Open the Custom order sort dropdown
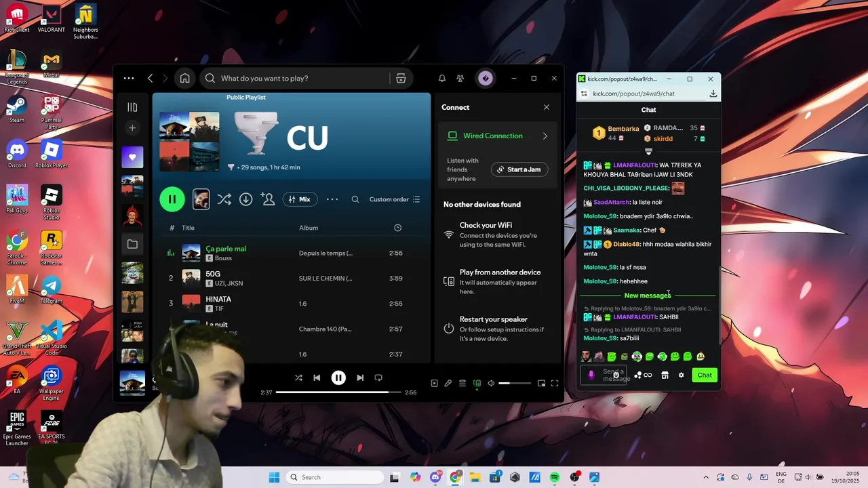 click(395, 199)
